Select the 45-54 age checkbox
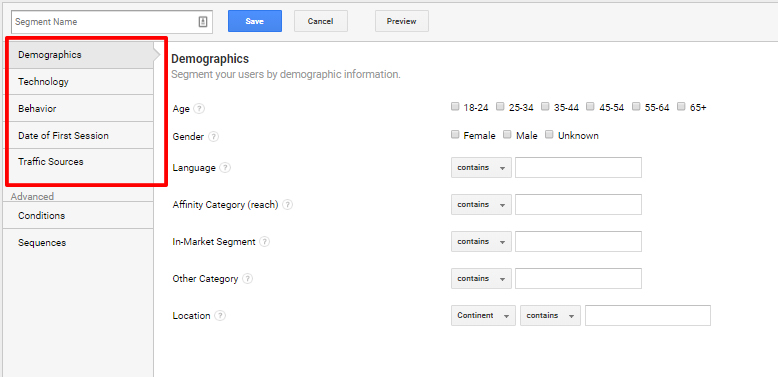Viewport: 778px width, 377px height. (x=590, y=106)
